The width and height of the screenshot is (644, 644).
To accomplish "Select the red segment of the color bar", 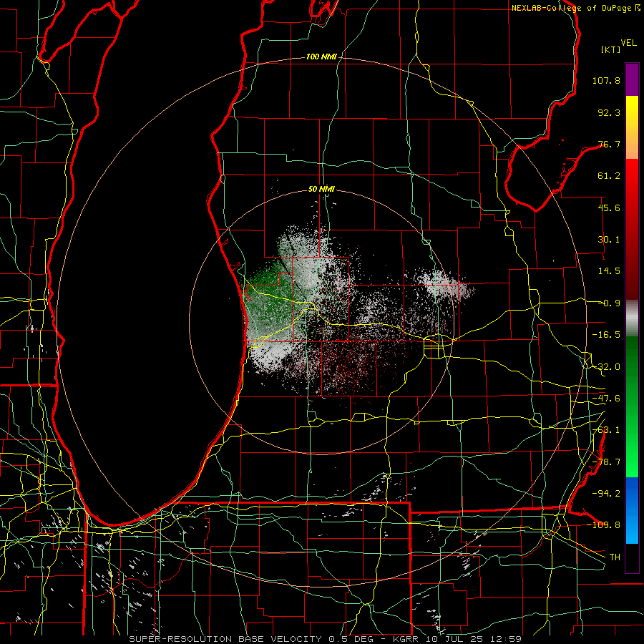I will point(632,229).
